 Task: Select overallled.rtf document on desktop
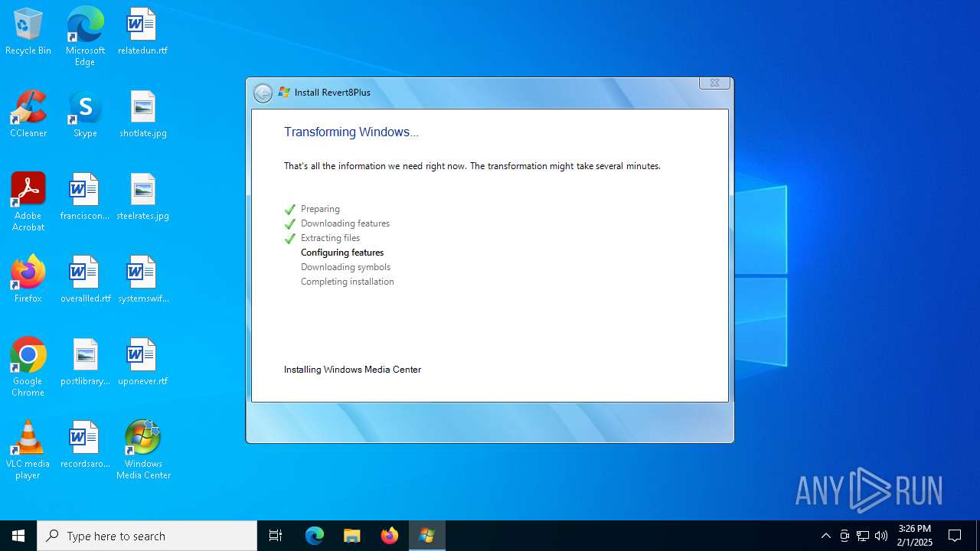[x=85, y=280]
